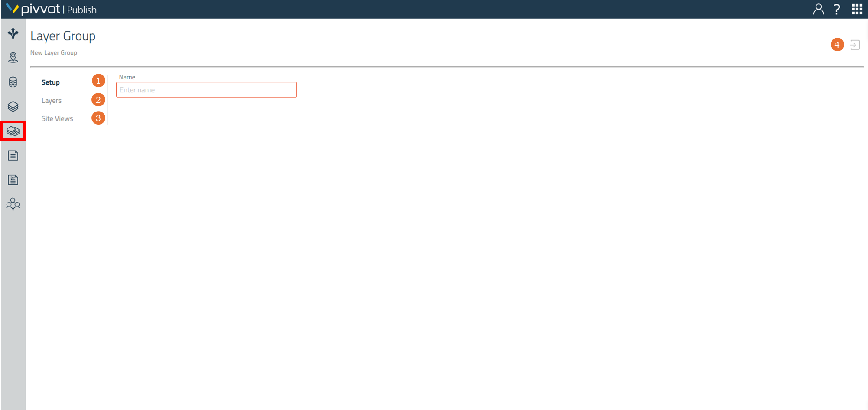
Task: Open the user groups icon in sidebar
Action: point(13,204)
